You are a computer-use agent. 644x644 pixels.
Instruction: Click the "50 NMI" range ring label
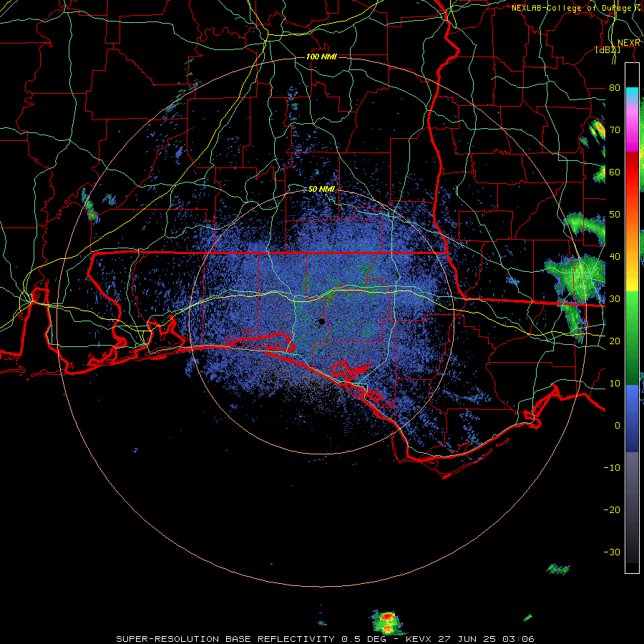point(321,189)
